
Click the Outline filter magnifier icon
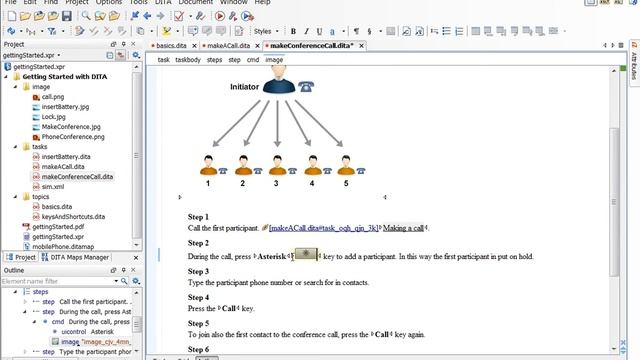click(x=124, y=281)
